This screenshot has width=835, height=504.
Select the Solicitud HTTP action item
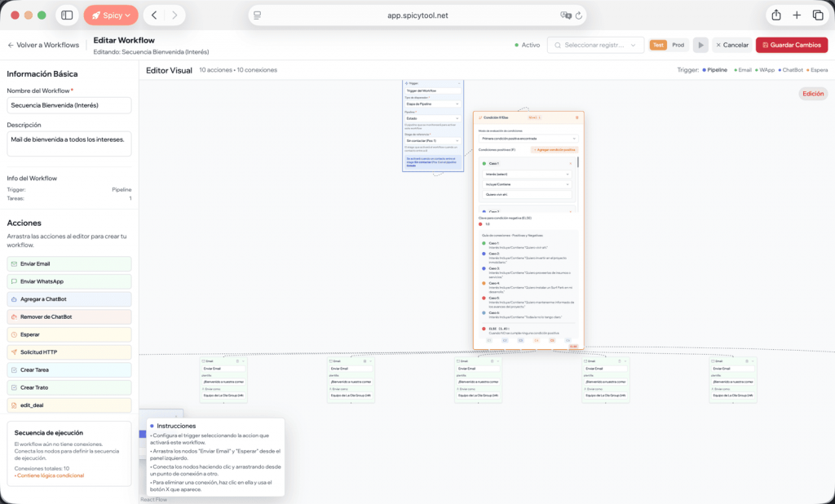(69, 352)
